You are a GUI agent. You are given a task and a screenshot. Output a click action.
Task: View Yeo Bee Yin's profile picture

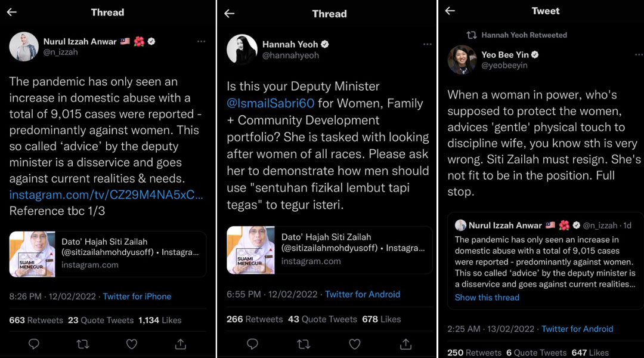(462, 60)
